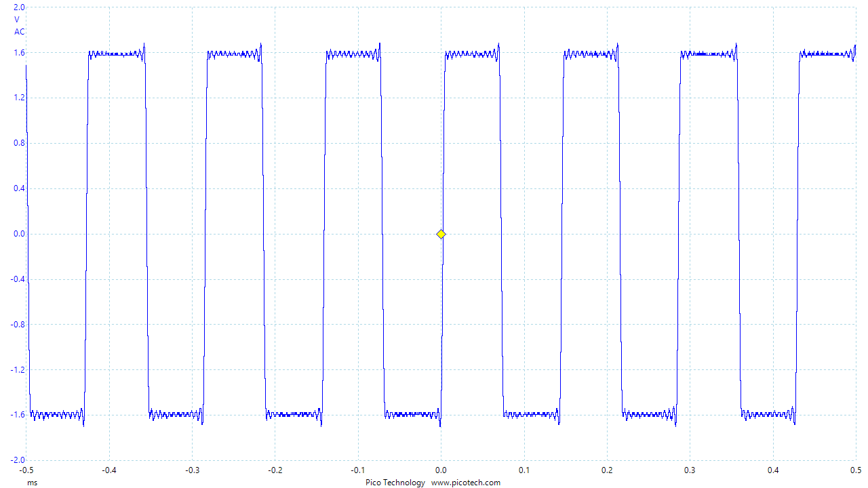The width and height of the screenshot is (868, 488).
Task: Click the -0.1 time axis value
Action: point(358,470)
